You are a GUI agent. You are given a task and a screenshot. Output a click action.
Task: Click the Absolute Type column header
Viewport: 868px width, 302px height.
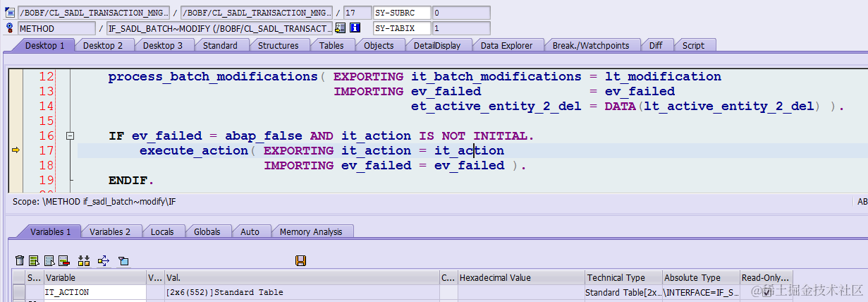click(x=702, y=278)
